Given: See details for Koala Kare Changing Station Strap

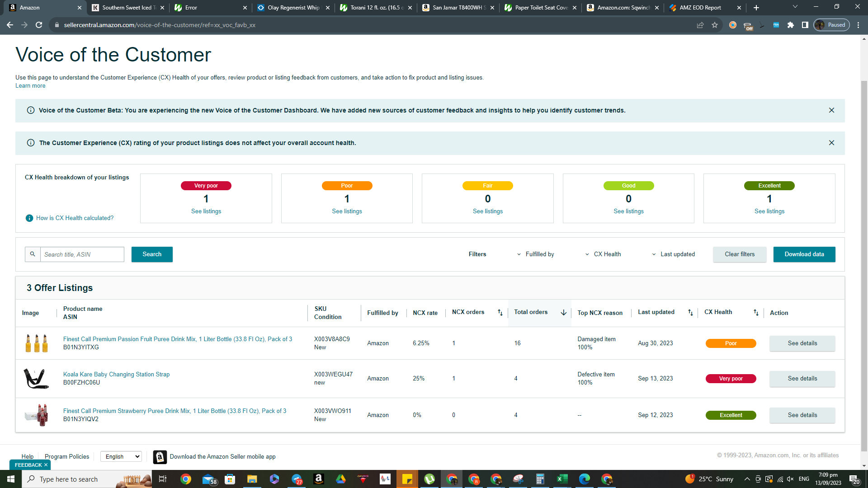Looking at the screenshot, I should point(802,379).
